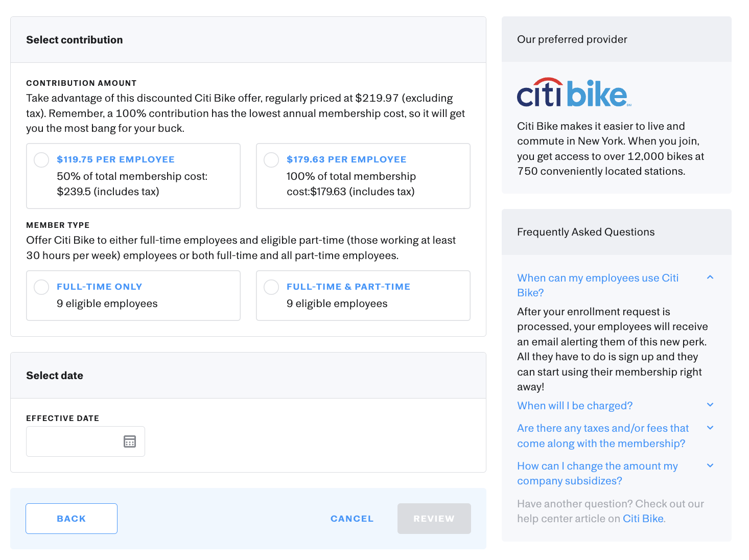This screenshot has width=749, height=560.
Task: Click the Cancel link
Action: [x=352, y=519]
